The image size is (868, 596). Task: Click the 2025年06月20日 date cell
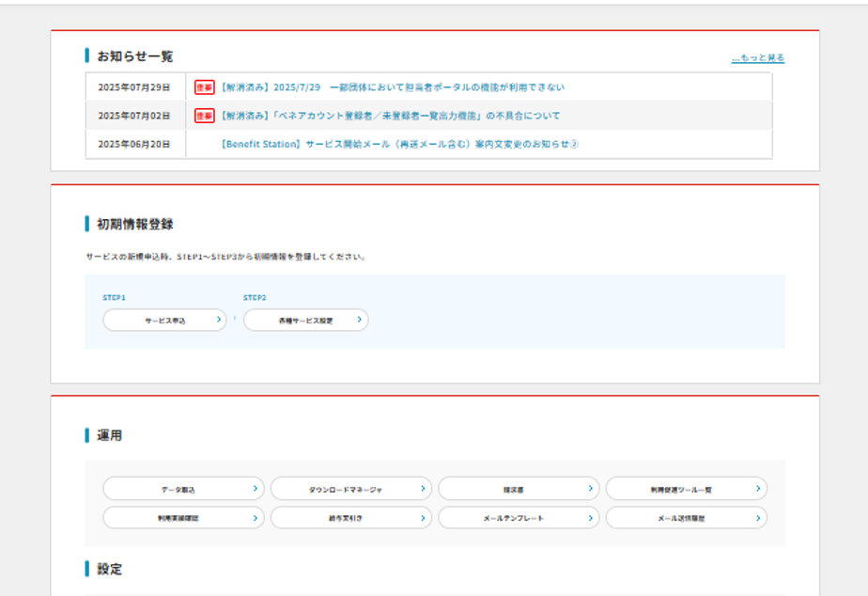[x=134, y=144]
